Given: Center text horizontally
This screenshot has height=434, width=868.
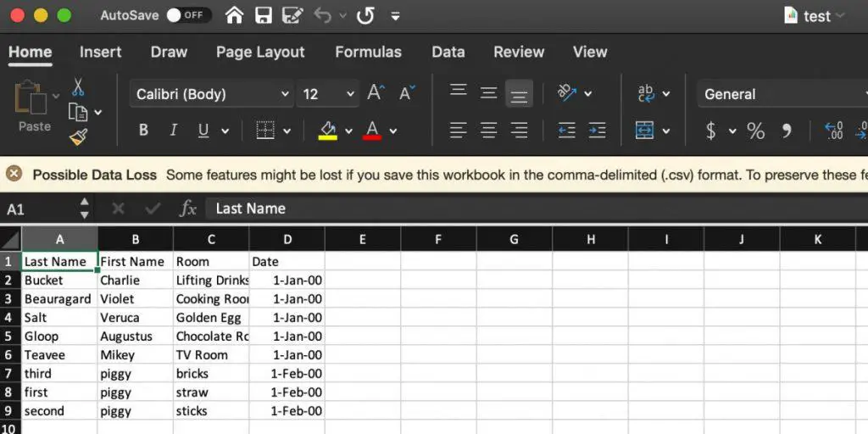Looking at the screenshot, I should [x=488, y=131].
